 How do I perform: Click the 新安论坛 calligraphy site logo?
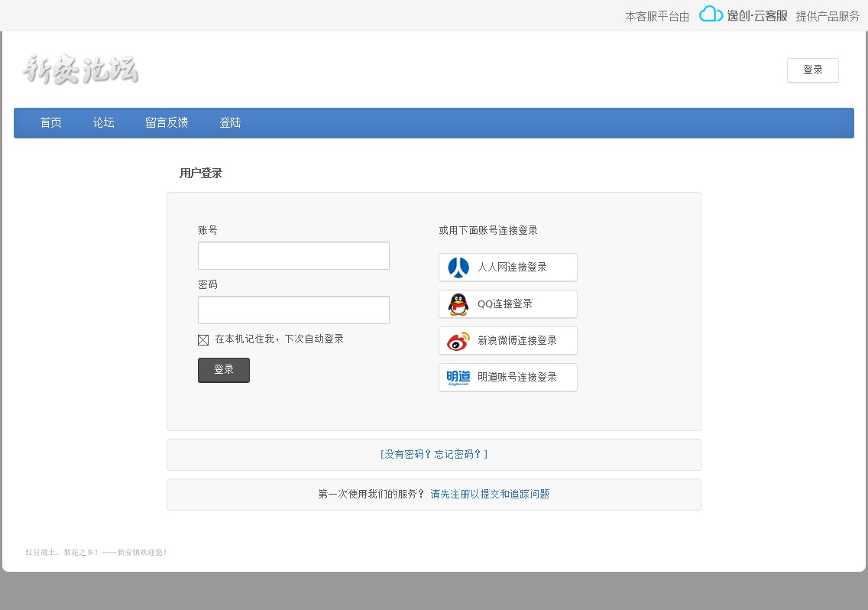pos(80,70)
